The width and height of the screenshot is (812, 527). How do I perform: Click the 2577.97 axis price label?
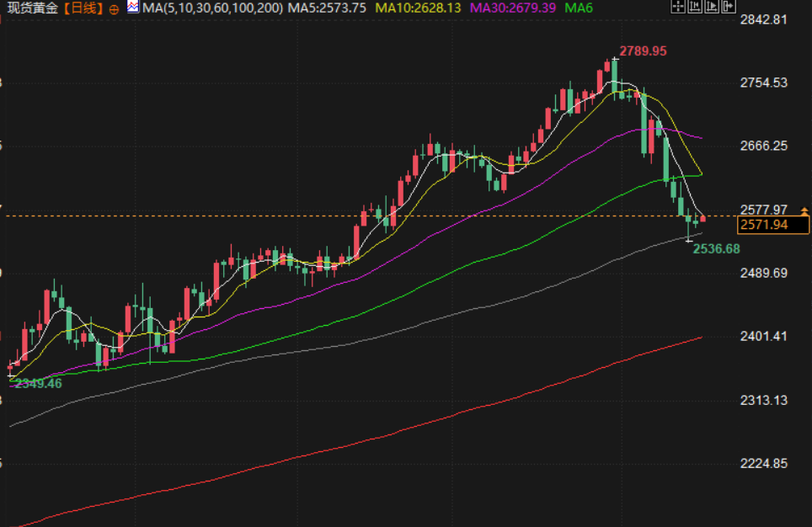pos(763,210)
